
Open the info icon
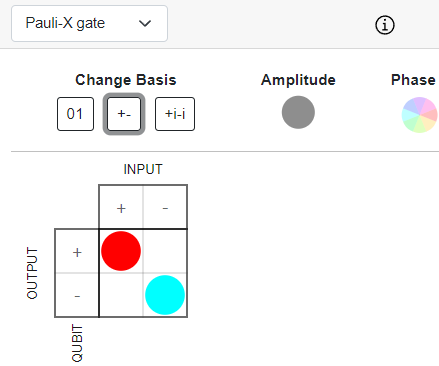pos(385,25)
